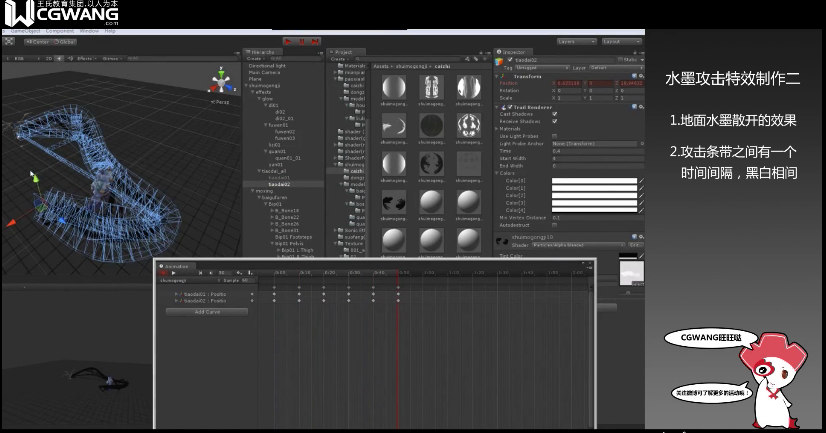Expand the Materials foldout in Trail Renderer

pyautogui.click(x=497, y=129)
